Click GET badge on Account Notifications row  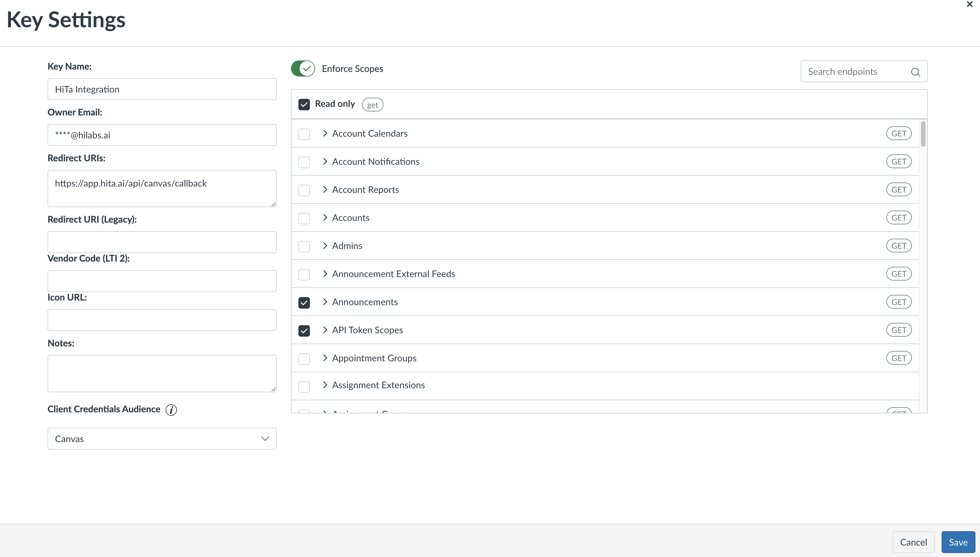pos(899,161)
